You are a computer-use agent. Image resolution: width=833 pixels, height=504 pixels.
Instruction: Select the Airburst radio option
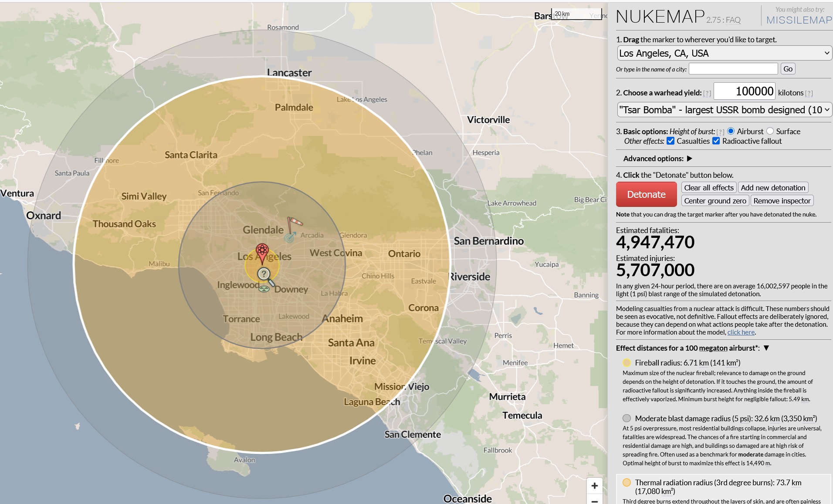coord(731,131)
